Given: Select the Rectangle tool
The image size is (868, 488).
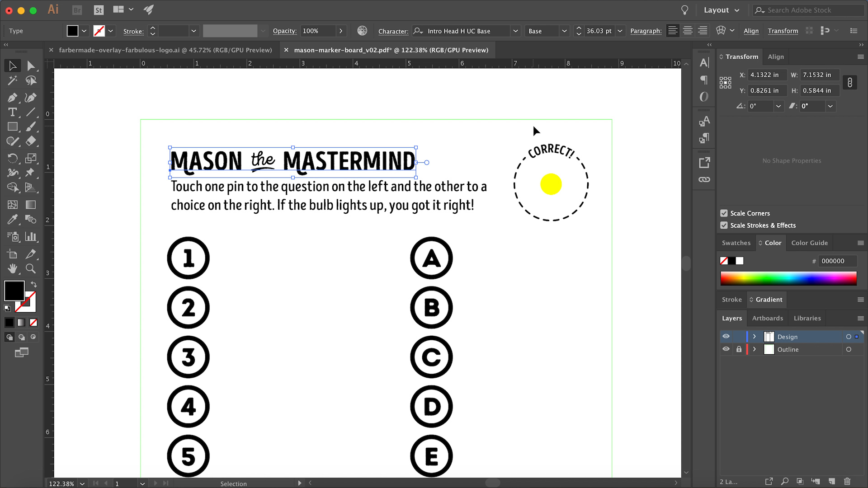Looking at the screenshot, I should click(13, 127).
